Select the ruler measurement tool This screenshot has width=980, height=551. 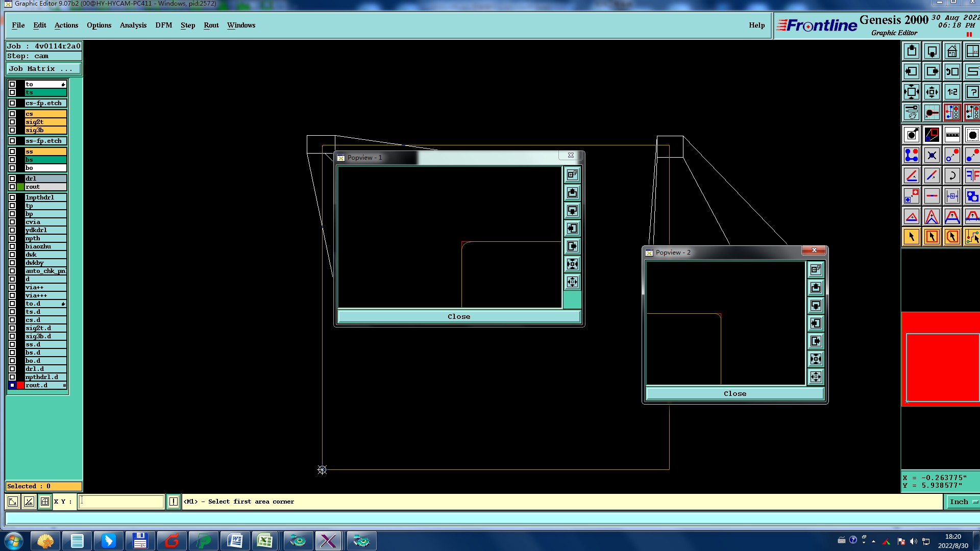(x=952, y=135)
